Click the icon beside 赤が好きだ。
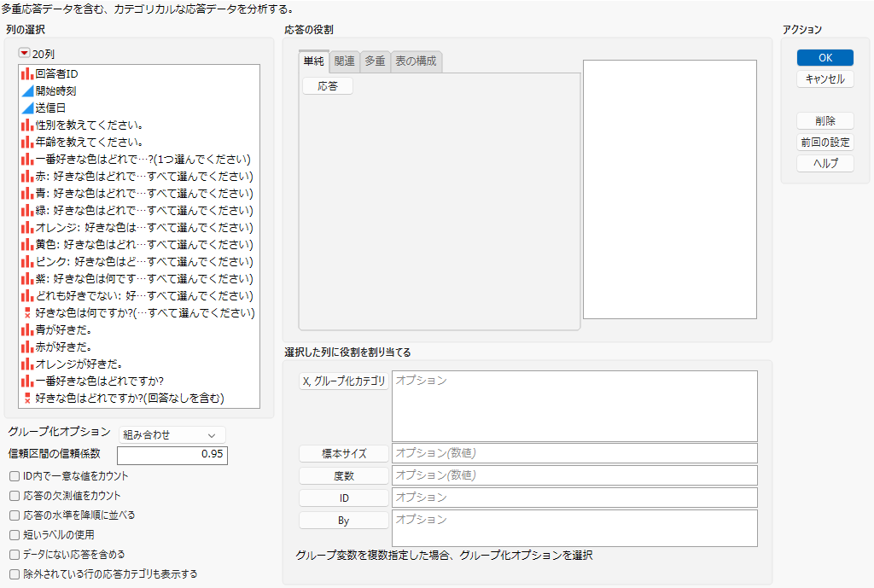The image size is (874, 588). 26,347
